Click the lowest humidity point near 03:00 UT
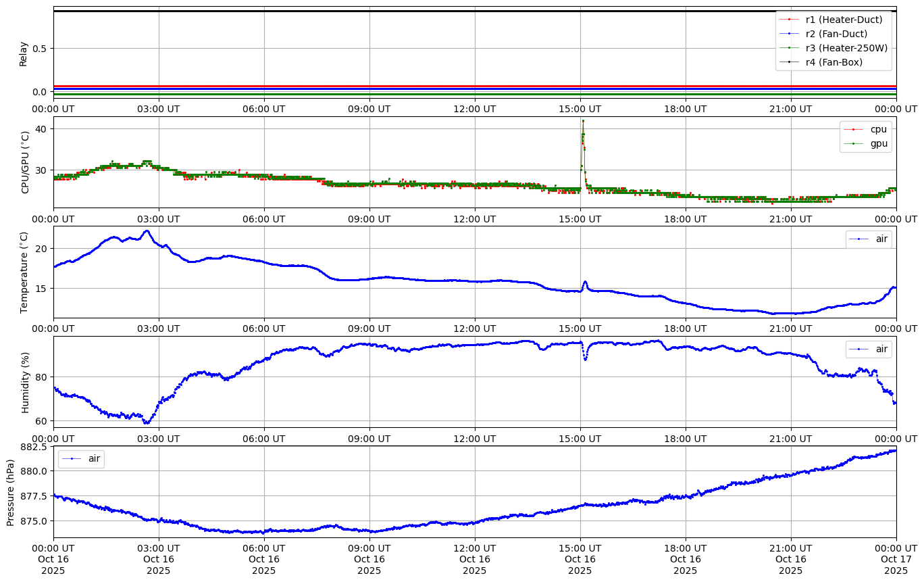Viewport: 924px width, 582px height. 147,422
